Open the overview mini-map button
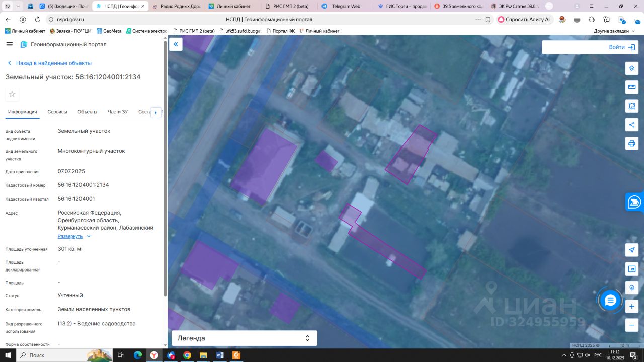 coord(632,269)
